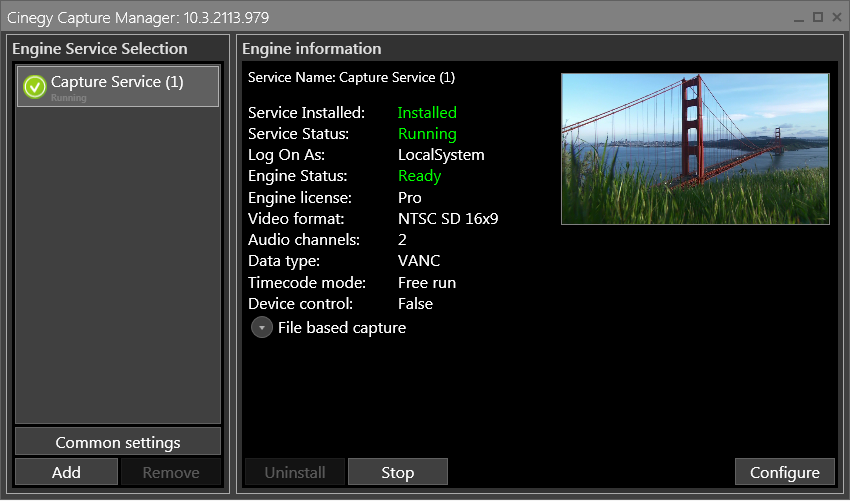The width and height of the screenshot is (851, 501).
Task: Click the "NTSC SD 16x9" video format value
Action: (x=448, y=219)
